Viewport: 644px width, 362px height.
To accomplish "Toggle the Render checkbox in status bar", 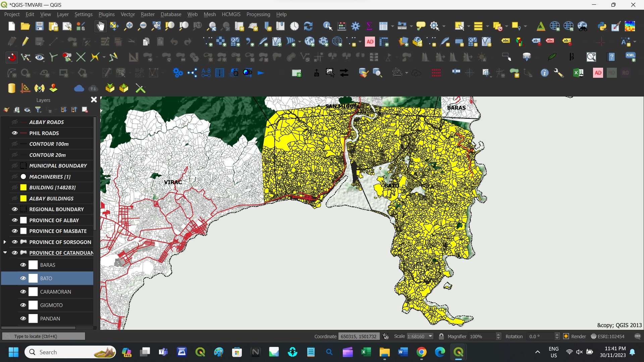I will 566,336.
